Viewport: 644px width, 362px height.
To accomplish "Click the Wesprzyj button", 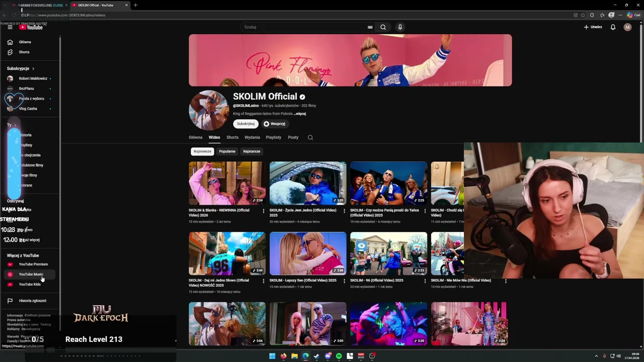I will [x=274, y=124].
